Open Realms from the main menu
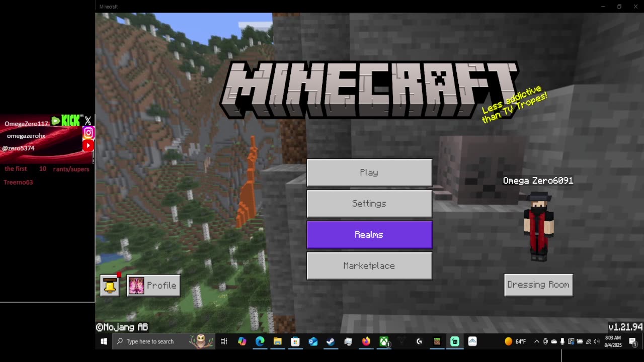This screenshot has width=644, height=362. 369,235
